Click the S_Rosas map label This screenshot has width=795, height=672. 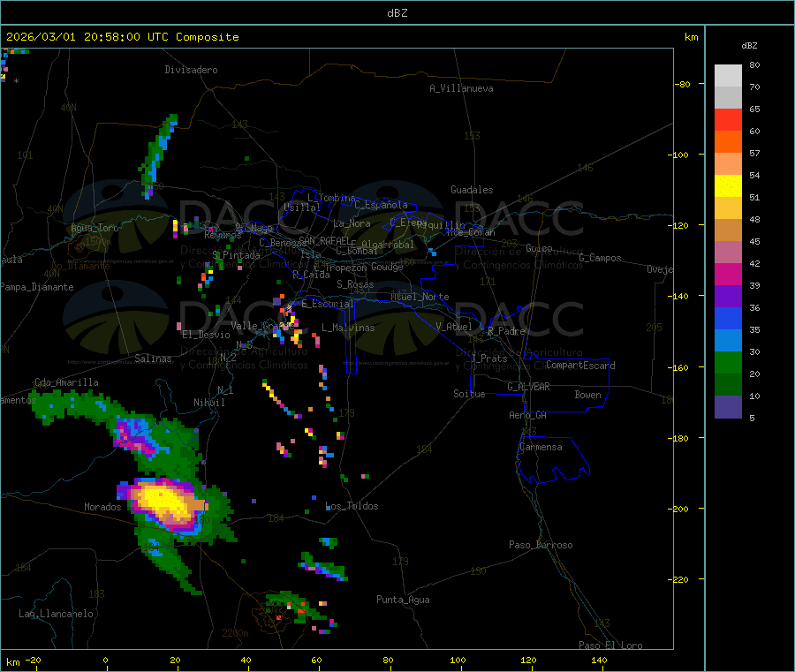click(x=355, y=284)
